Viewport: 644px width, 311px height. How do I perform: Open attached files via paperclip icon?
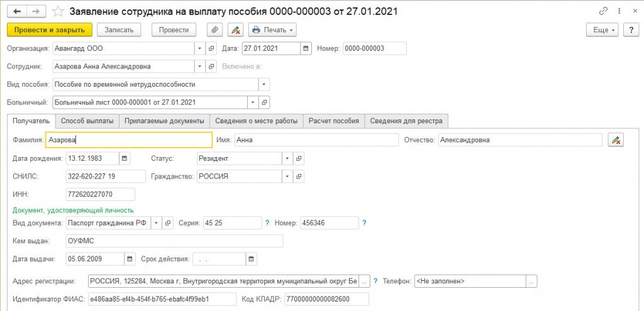coord(215,30)
